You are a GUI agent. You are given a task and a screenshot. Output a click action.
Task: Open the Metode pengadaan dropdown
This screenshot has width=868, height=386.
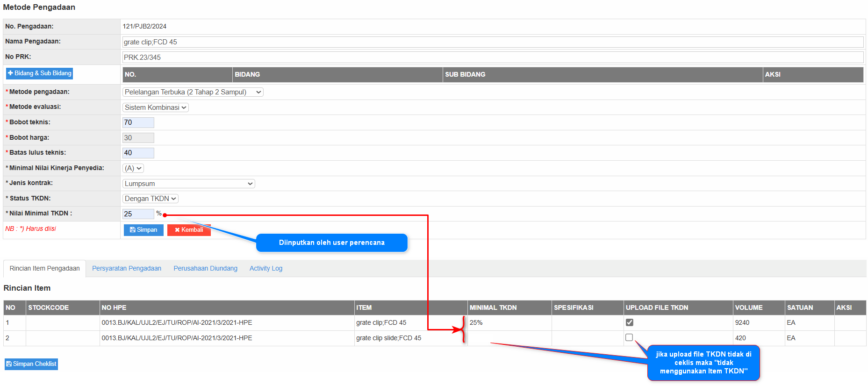193,92
